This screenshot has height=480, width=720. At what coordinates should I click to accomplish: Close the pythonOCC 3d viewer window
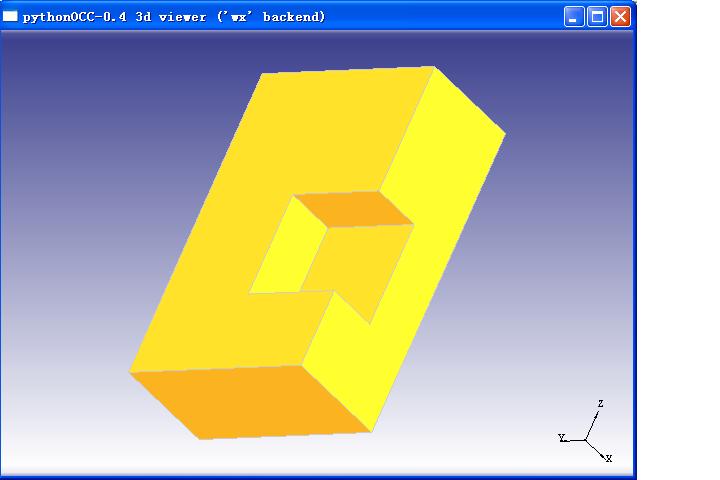point(620,17)
